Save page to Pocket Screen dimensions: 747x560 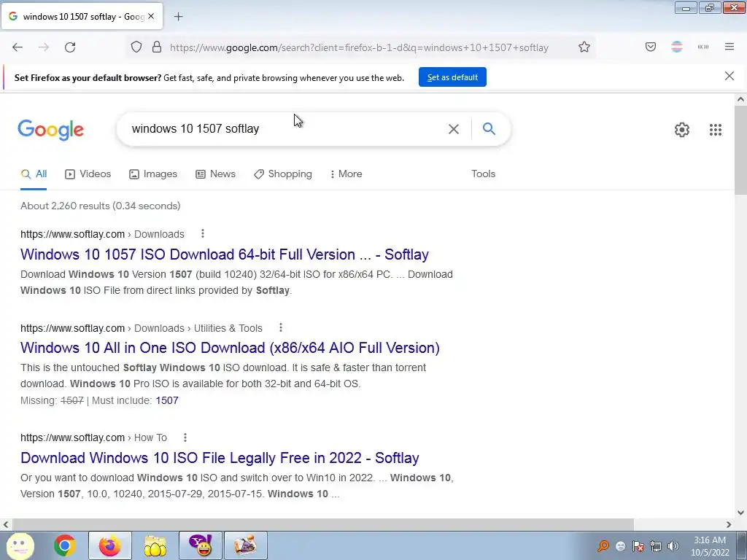tap(651, 47)
